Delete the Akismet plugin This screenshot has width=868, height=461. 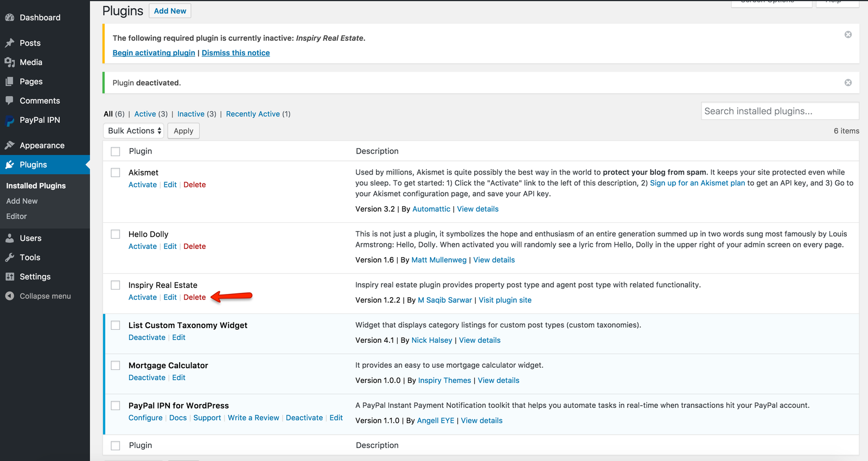point(194,184)
